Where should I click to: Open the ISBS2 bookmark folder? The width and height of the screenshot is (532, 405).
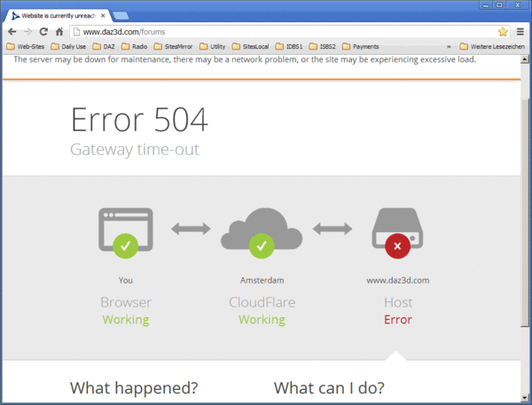322,46
